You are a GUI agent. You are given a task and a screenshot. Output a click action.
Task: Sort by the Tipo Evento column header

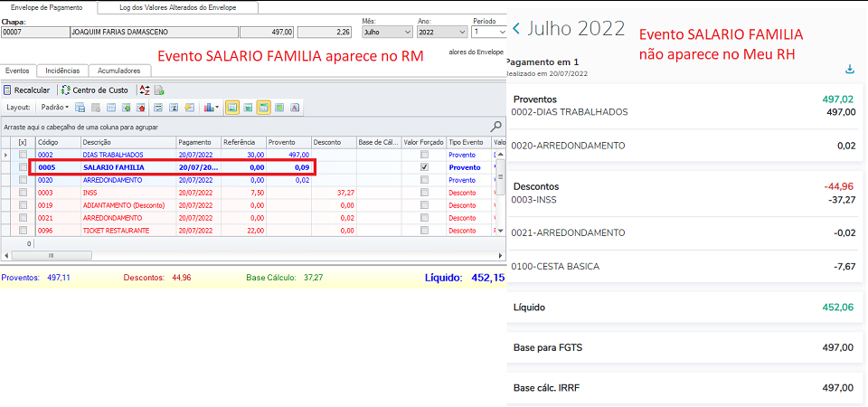[x=469, y=142]
